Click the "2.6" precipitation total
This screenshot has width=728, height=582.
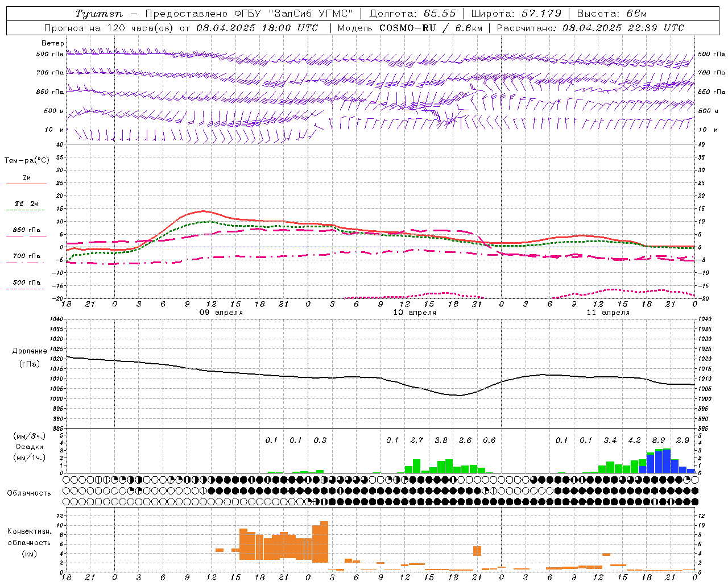465,440
